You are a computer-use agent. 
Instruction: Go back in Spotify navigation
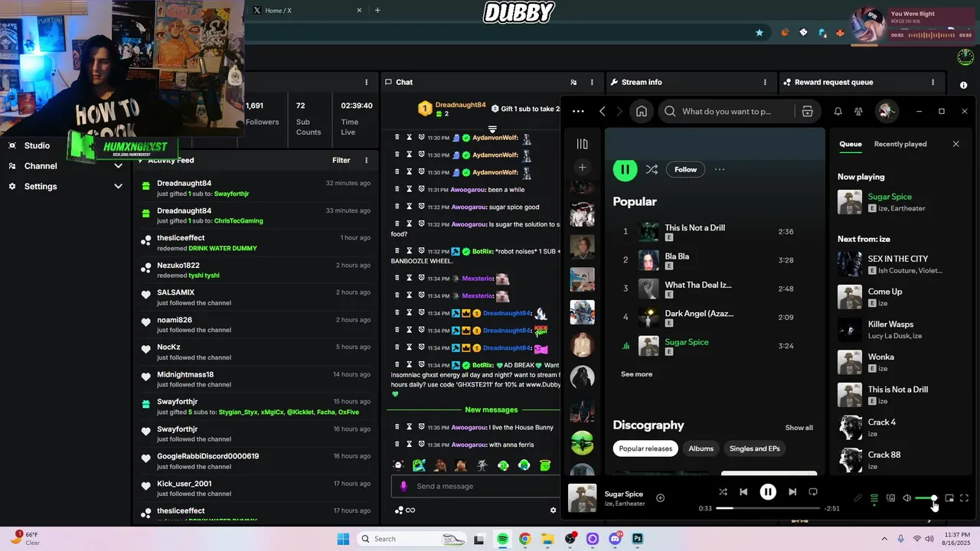coord(603,111)
